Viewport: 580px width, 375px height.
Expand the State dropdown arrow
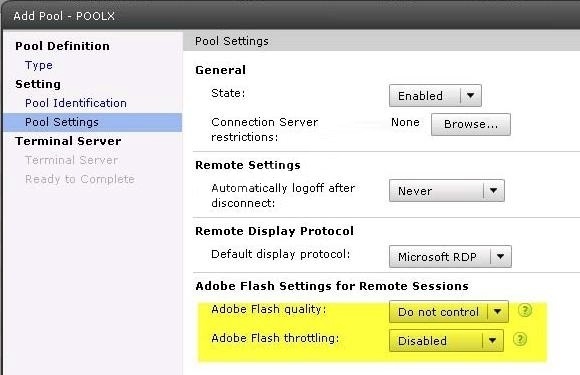point(471,95)
